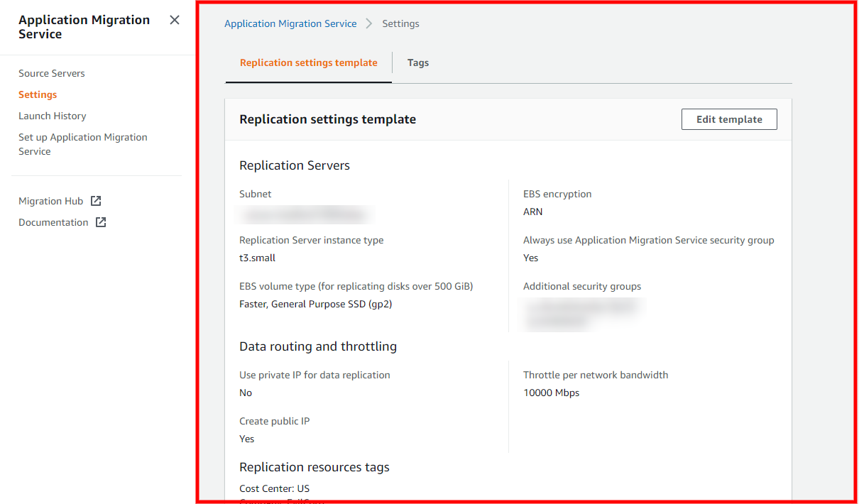The height and width of the screenshot is (504, 859).
Task: Open the Migration Hub link
Action: coord(51,201)
